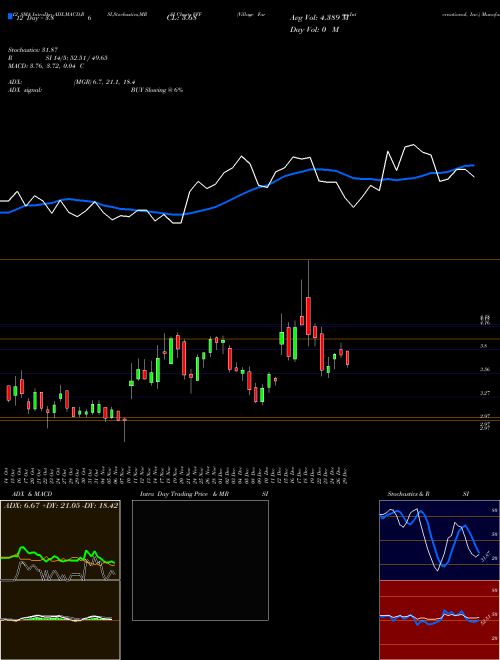Click the "Stochastics: 31.87" reading
This screenshot has width=500, height=660.
pyautogui.click(x=32, y=50)
